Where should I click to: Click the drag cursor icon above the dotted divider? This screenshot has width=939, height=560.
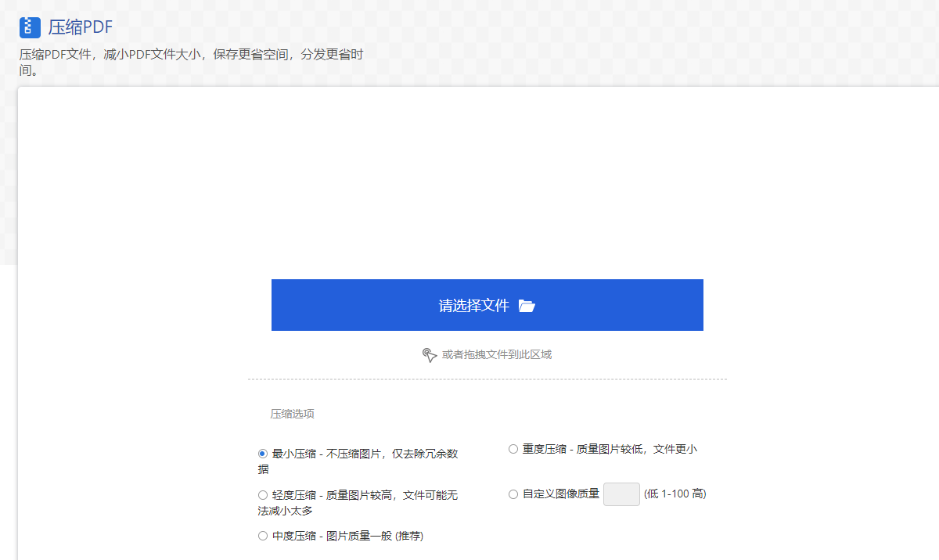coord(430,354)
